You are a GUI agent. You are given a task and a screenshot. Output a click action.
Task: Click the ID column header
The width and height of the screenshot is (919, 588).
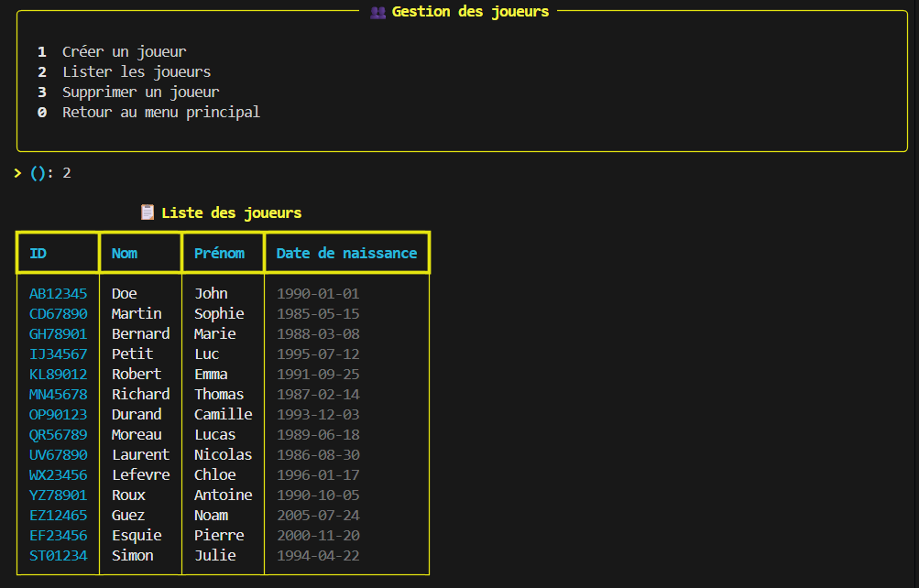point(36,253)
